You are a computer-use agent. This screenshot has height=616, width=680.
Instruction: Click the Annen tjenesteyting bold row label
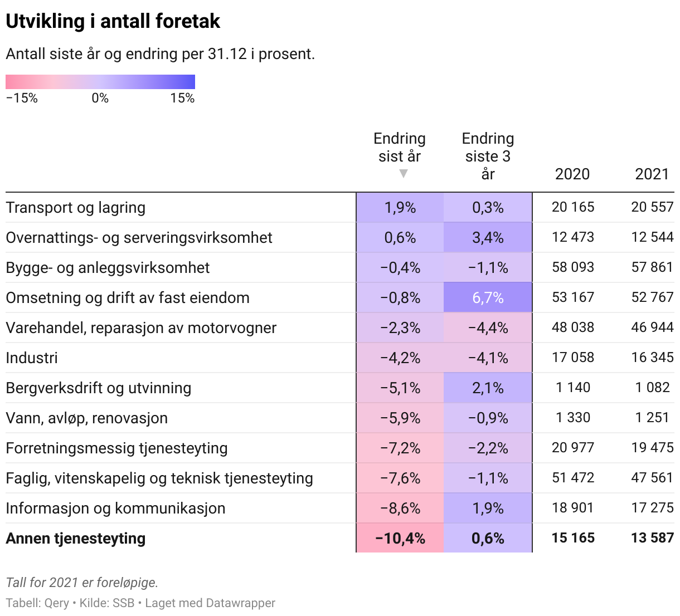pos(76,539)
